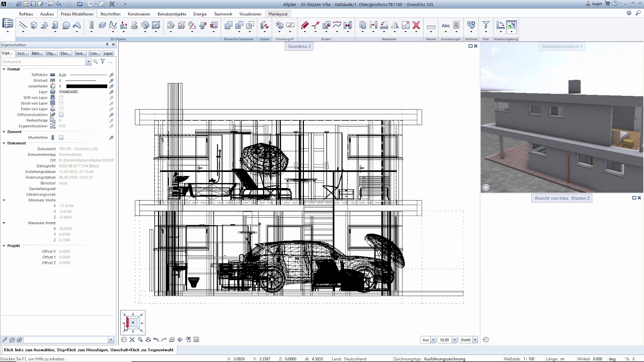Activate the delete red X tool
Image resolution: width=644 pixels, height=362 pixels.
click(x=416, y=25)
